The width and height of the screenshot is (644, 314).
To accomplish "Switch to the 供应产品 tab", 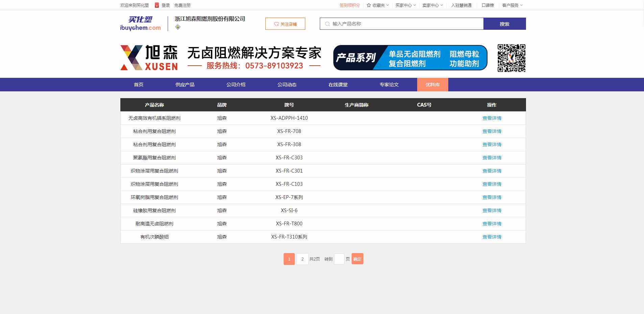I will tap(185, 85).
